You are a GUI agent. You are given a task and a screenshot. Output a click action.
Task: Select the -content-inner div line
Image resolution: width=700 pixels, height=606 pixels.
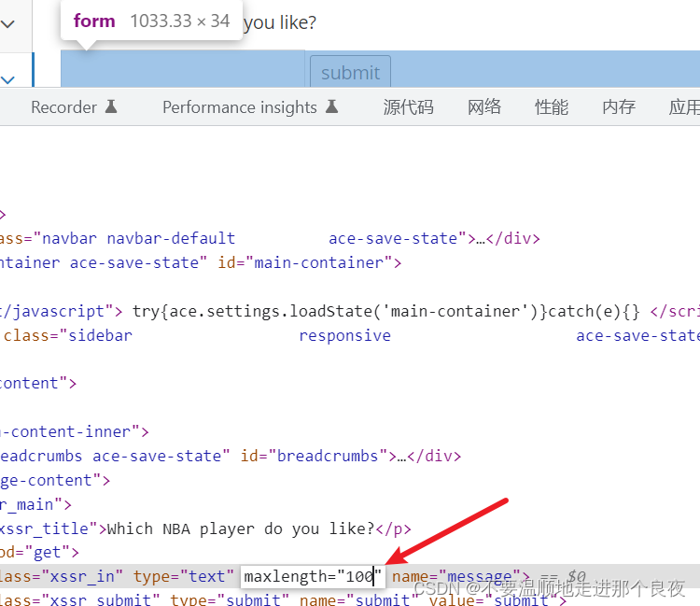(x=74, y=431)
